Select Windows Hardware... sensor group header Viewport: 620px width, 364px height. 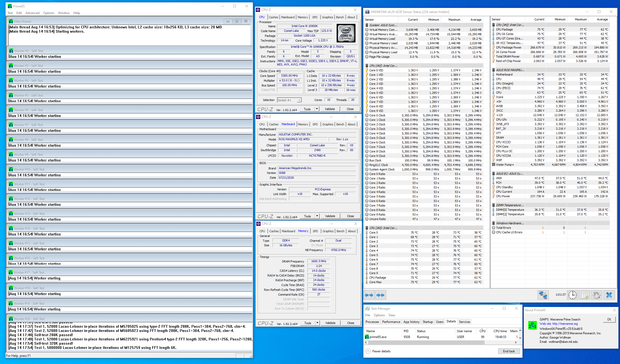point(510,223)
